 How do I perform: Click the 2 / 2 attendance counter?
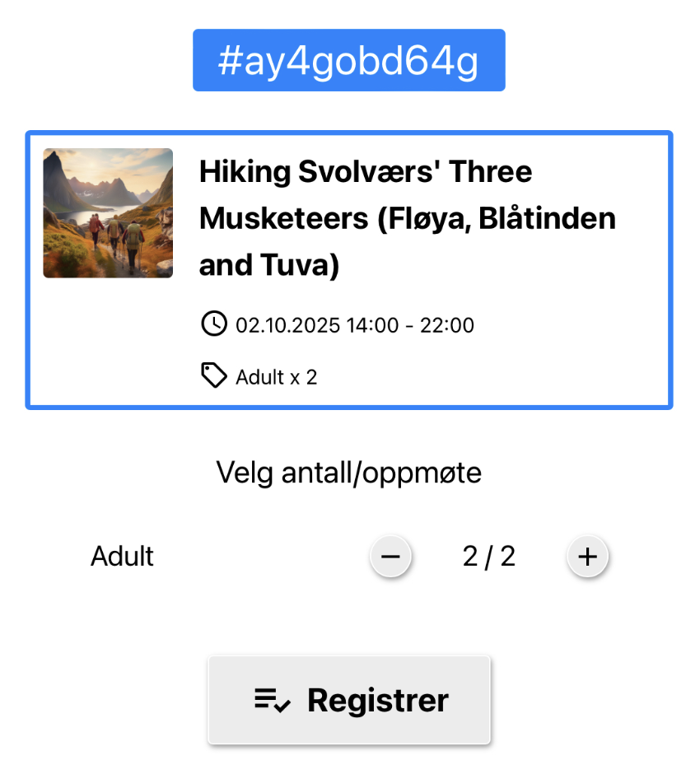[488, 557]
